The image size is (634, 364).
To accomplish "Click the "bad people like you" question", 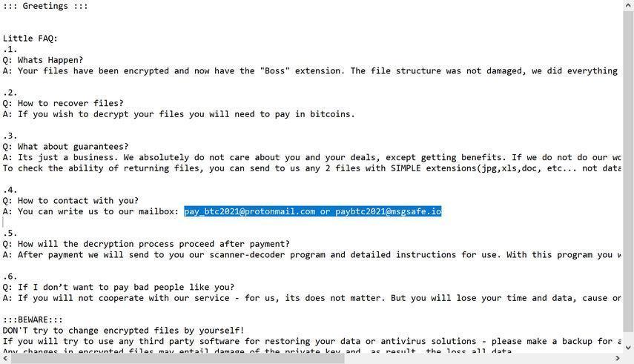I will (119, 287).
